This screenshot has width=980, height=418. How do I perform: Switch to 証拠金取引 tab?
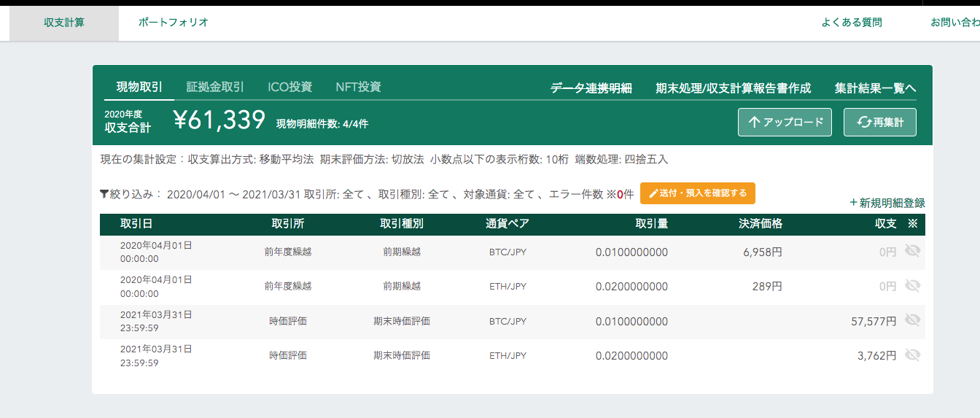pyautogui.click(x=215, y=87)
